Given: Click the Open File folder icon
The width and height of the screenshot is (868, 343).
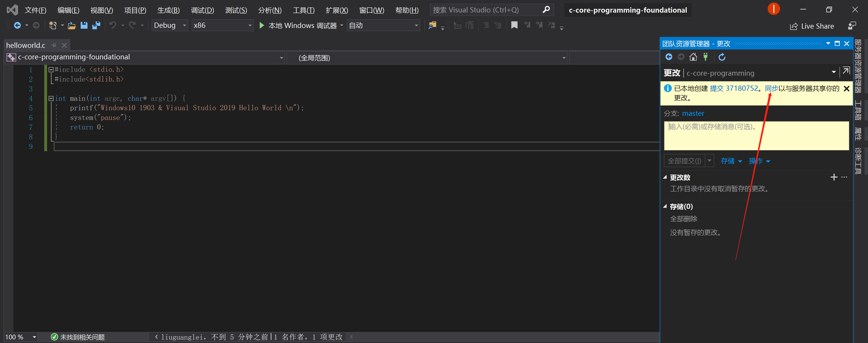Looking at the screenshot, I should 71,26.
